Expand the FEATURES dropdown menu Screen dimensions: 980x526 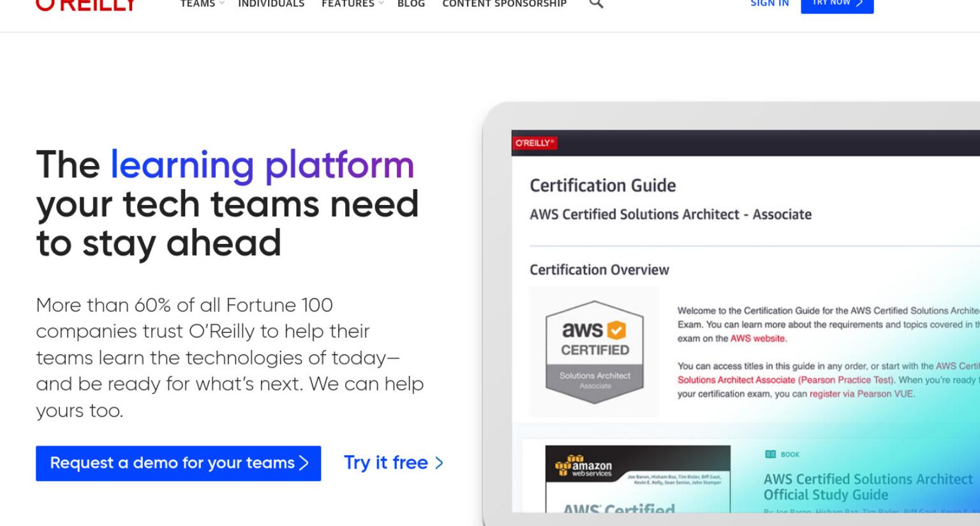[x=353, y=4]
